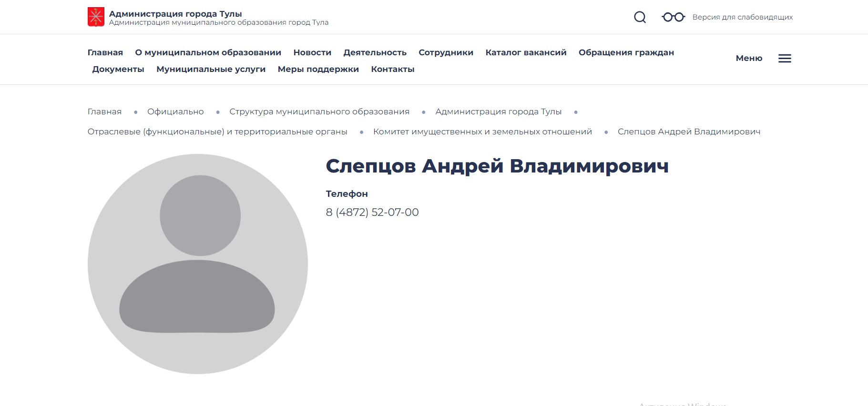The image size is (868, 406).
Task: Click the eyeglasses accessibility icon
Action: point(673,17)
